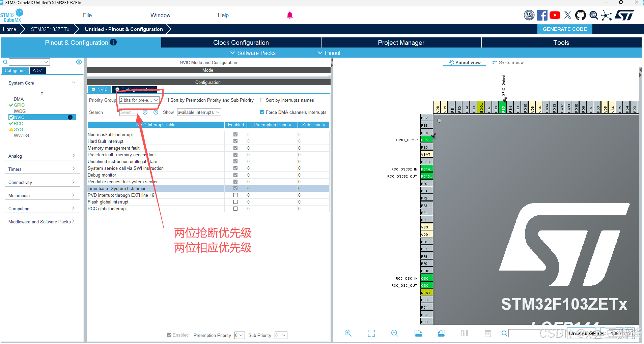Switch to the Clock Configuration tab
Screen dimensions: 644x344
point(241,42)
